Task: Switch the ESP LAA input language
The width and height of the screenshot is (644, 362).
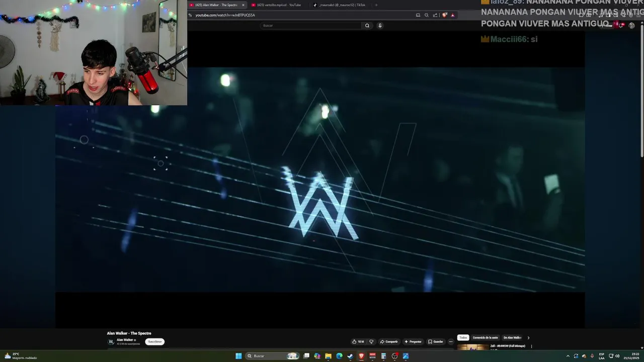Action: (602, 356)
